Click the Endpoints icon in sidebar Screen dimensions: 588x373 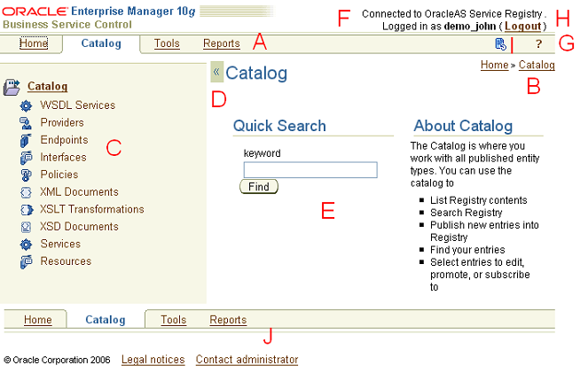coord(26,141)
